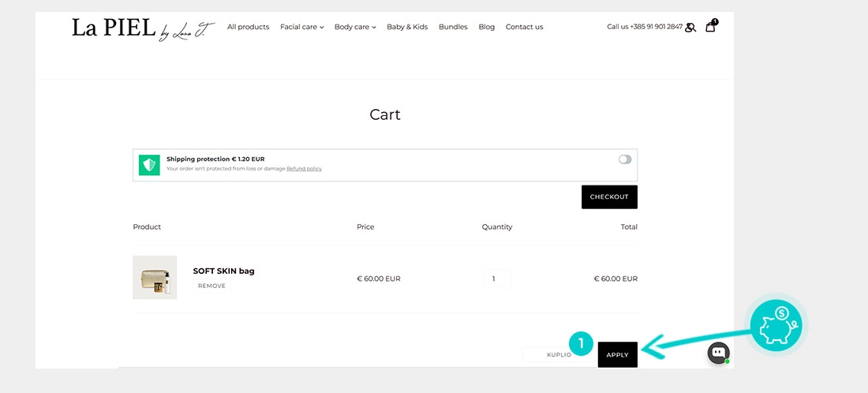Expand the Body care dropdown
Image resolution: width=868 pixels, height=393 pixels.
tap(355, 27)
